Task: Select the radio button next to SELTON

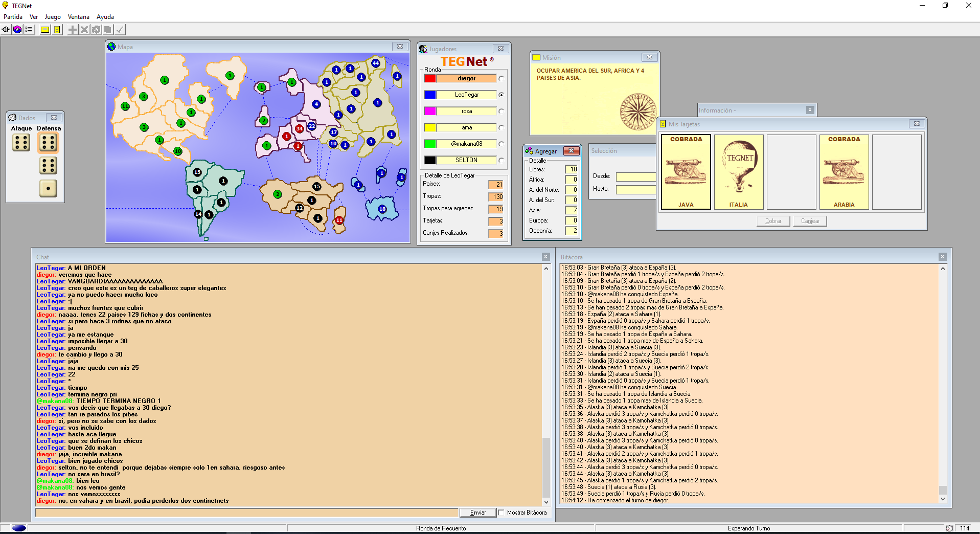Action: (501, 161)
